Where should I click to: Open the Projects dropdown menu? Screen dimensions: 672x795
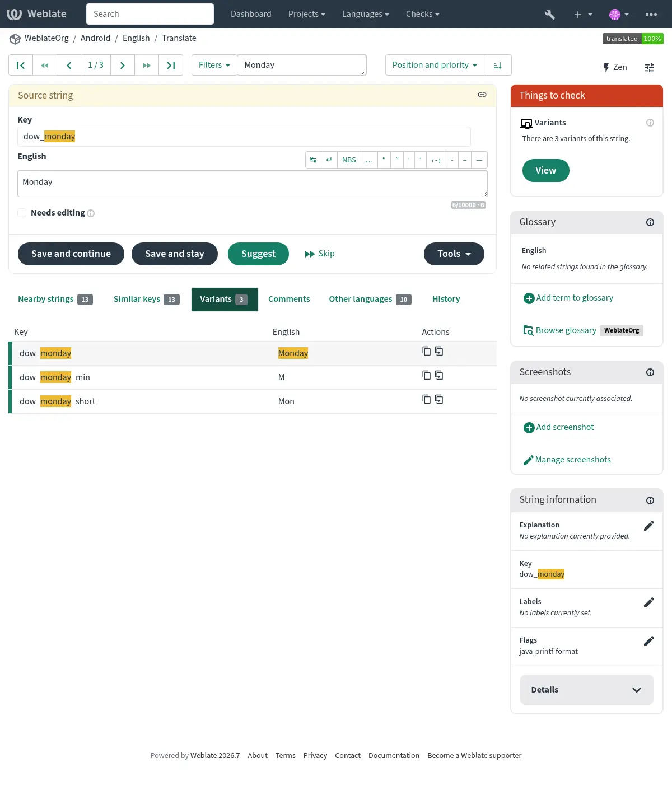click(x=306, y=14)
